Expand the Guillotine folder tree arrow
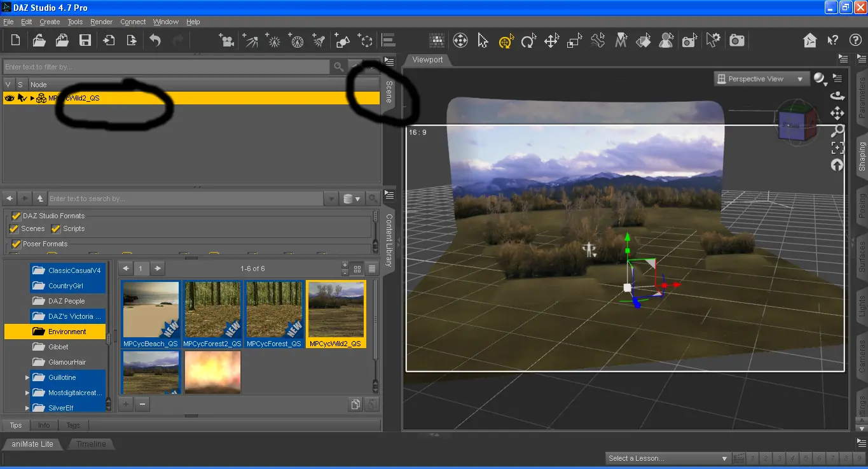The width and height of the screenshot is (868, 469). tap(27, 377)
